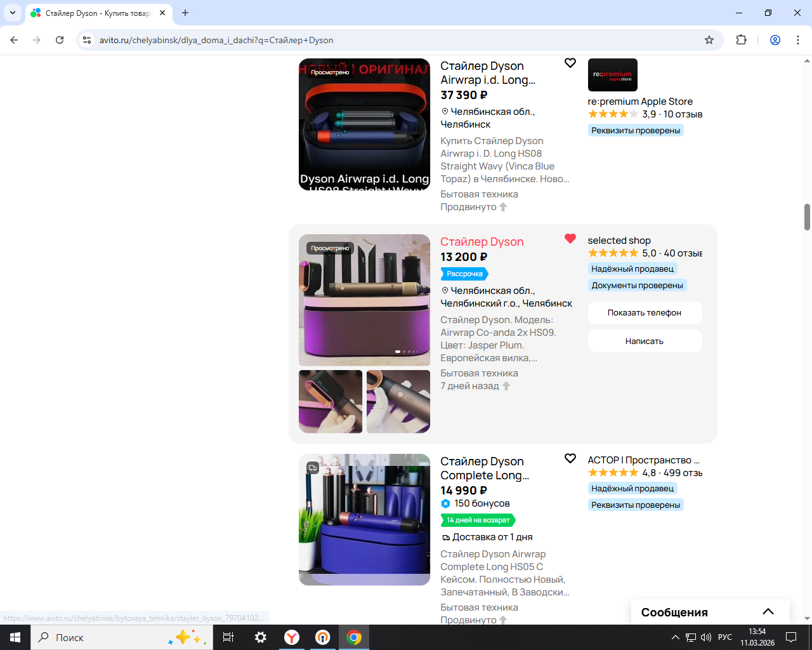Open Chrome profile menu
Screen dimensions: 812x650
pos(775,40)
